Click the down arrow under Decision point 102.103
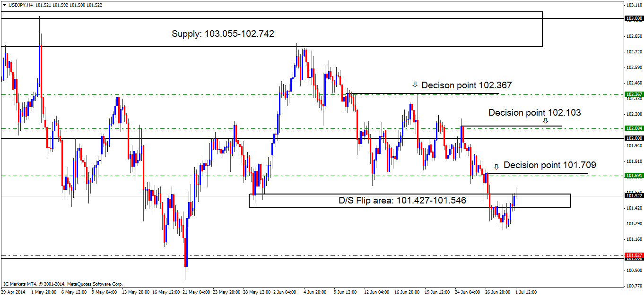 click(545, 121)
